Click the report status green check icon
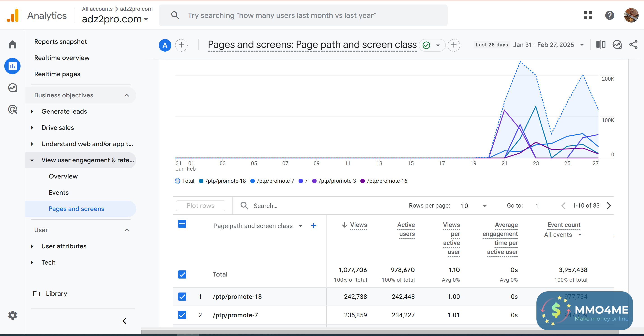The height and width of the screenshot is (336, 644). (426, 45)
